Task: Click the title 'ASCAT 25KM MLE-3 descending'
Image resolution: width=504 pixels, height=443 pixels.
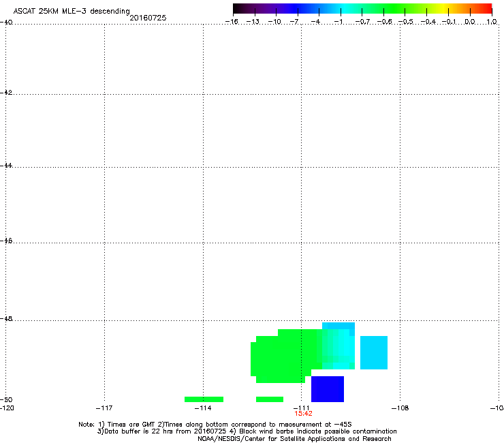Action: coord(72,11)
